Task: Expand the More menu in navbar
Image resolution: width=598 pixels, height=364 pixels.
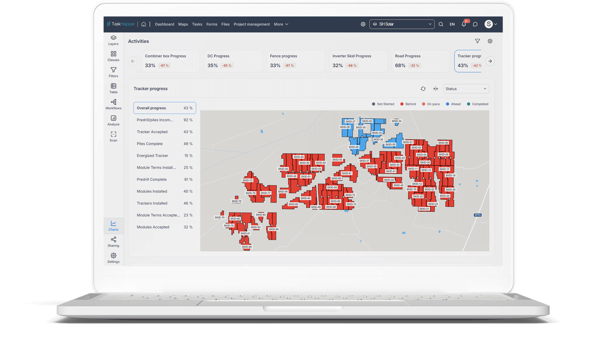Action: tap(281, 24)
